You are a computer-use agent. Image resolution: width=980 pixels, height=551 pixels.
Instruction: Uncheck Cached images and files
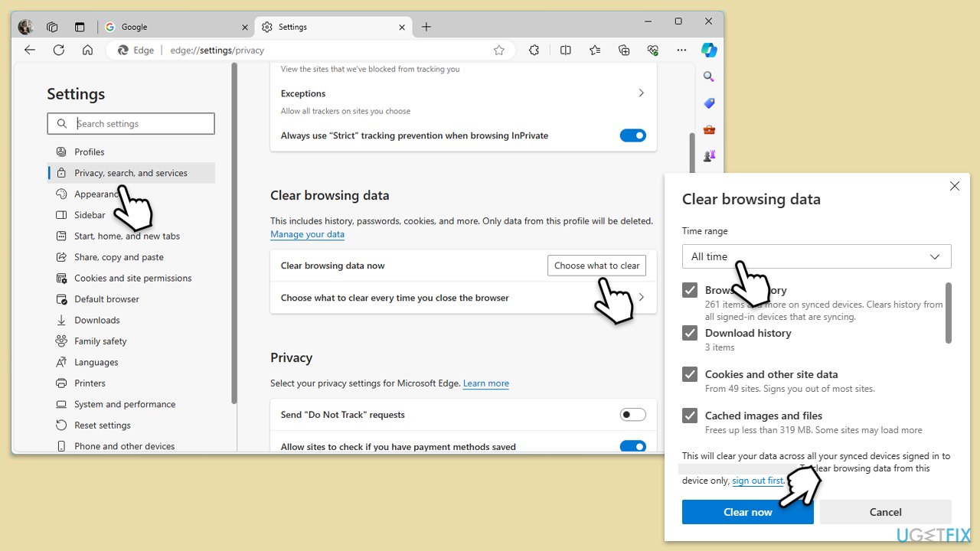pos(690,416)
